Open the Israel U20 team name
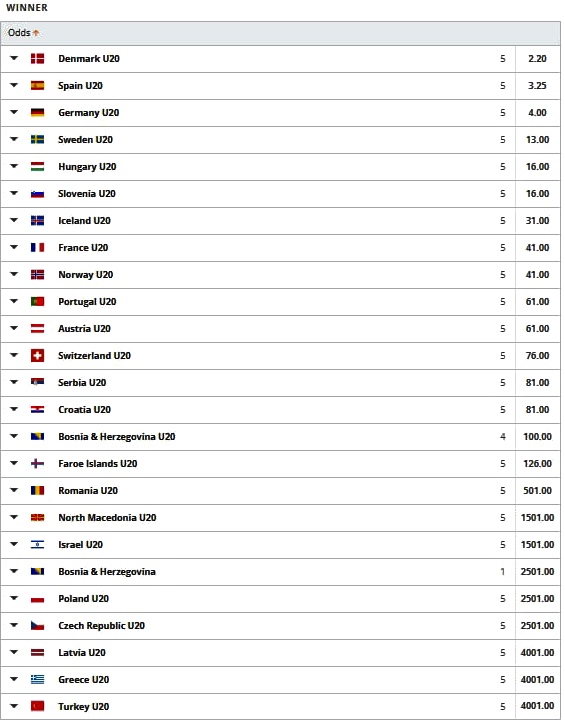The width and height of the screenshot is (565, 720). (x=80, y=545)
